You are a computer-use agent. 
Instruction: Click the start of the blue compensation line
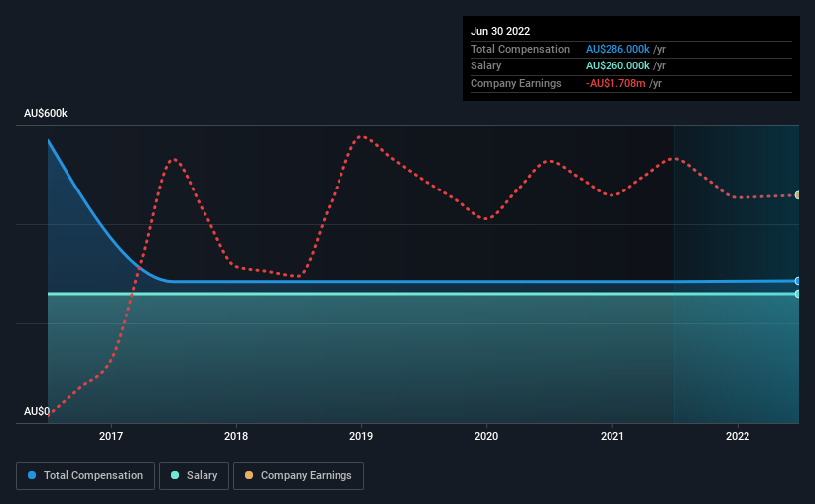click(49, 140)
